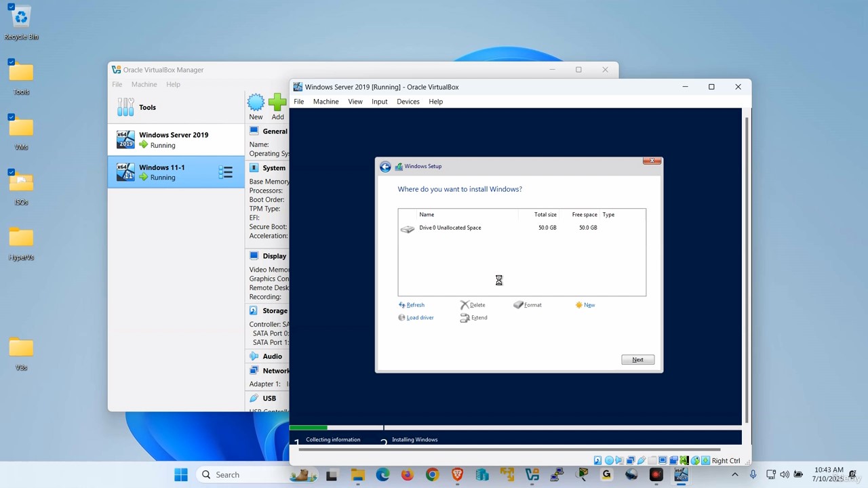Screen dimensions: 868x488
Task: Select Windows Server 2019 in VM list
Action: coord(176,140)
